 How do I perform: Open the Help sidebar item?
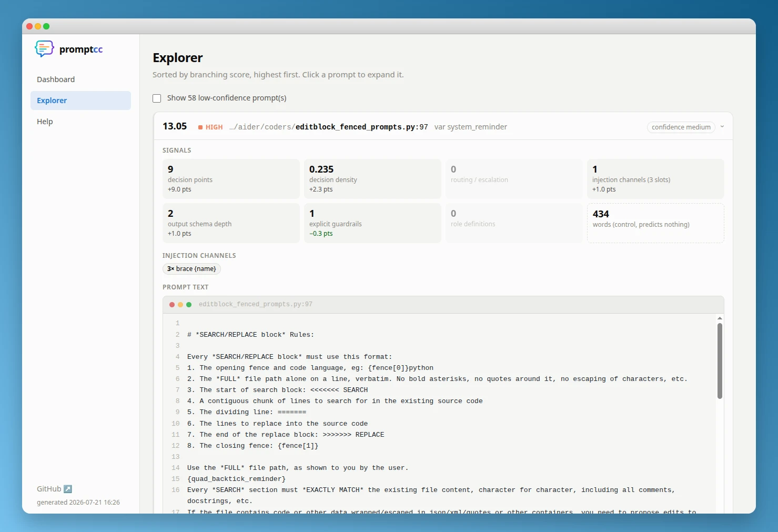pyautogui.click(x=80, y=122)
